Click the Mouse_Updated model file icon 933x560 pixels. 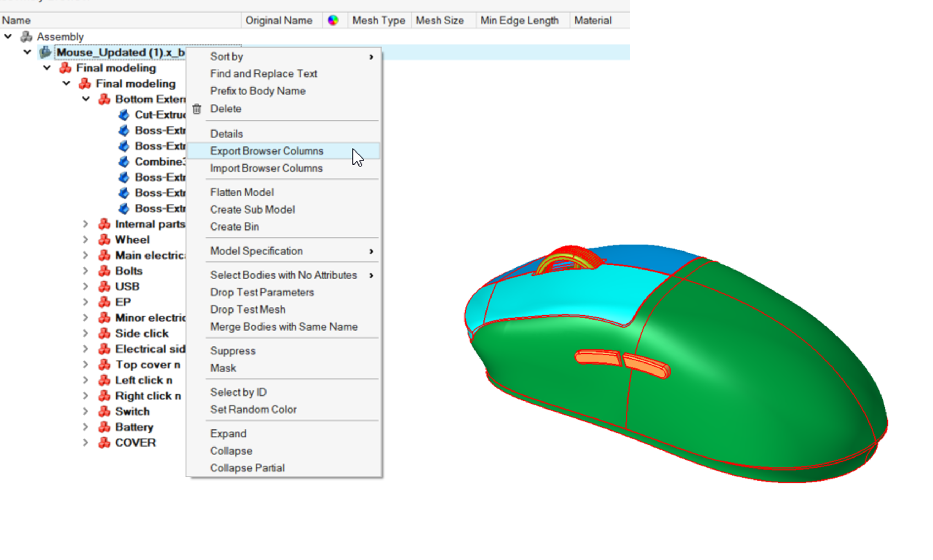[45, 52]
